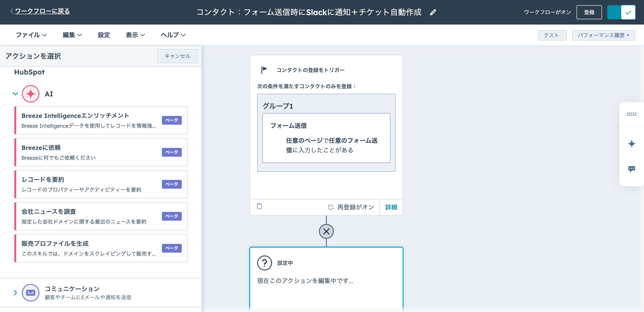Expand the コミュニケーション section
This screenshot has height=312, width=644.
(15, 292)
